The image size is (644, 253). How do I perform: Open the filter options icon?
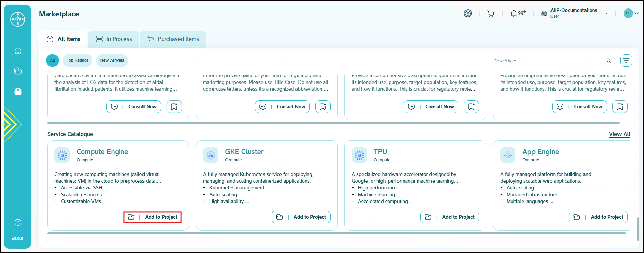(626, 60)
